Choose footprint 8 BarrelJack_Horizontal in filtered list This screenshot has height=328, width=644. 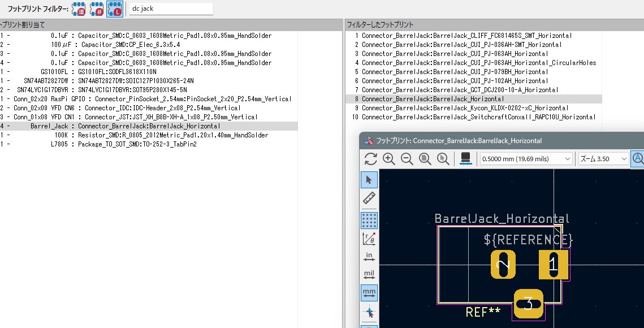click(x=474, y=98)
